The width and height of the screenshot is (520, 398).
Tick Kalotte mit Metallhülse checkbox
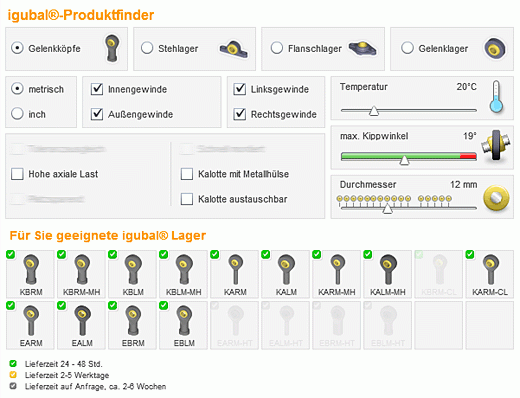coord(187,174)
